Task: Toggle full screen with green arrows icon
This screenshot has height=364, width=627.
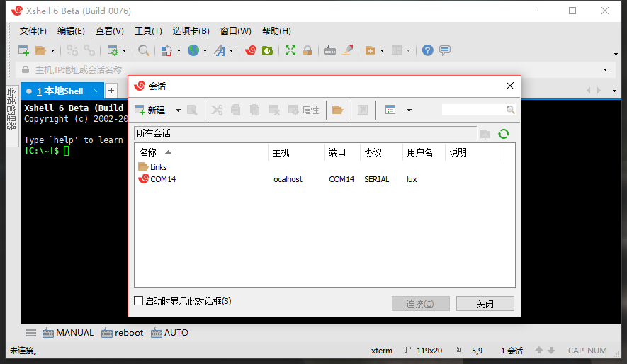Action: click(x=290, y=50)
